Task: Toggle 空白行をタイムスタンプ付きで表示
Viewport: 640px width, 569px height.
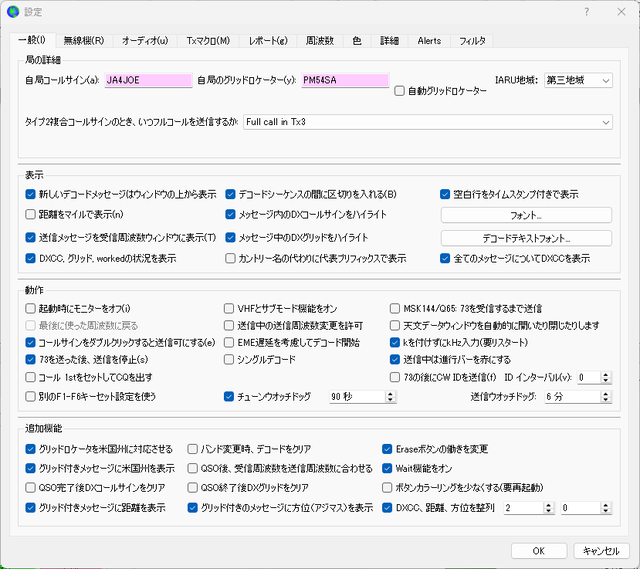Action: [x=445, y=194]
